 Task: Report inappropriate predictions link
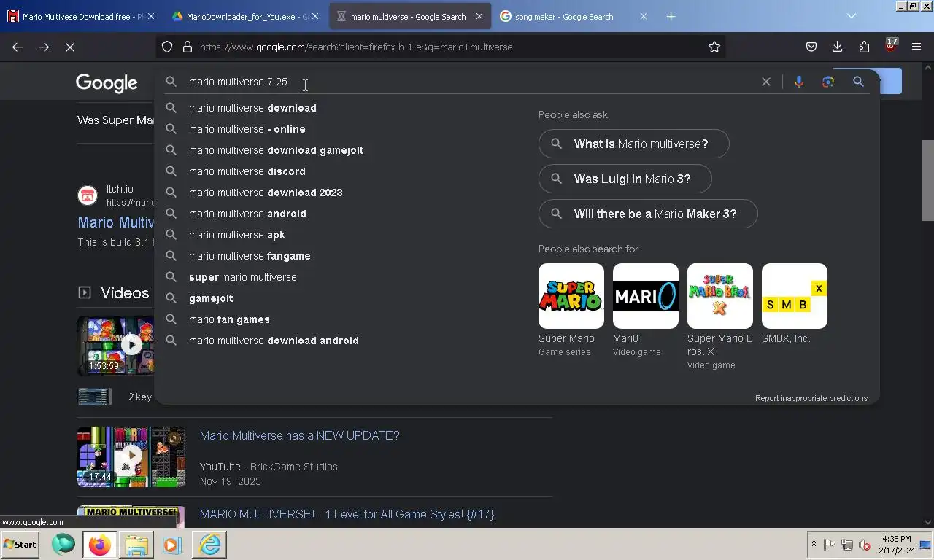click(x=811, y=398)
